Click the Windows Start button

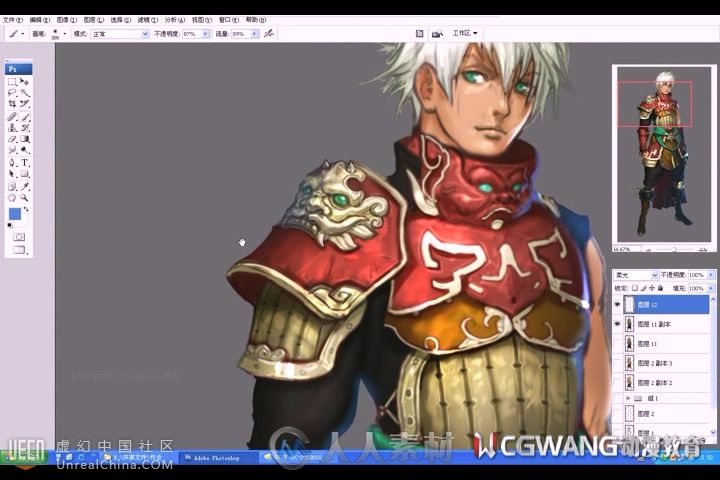pos(24,457)
